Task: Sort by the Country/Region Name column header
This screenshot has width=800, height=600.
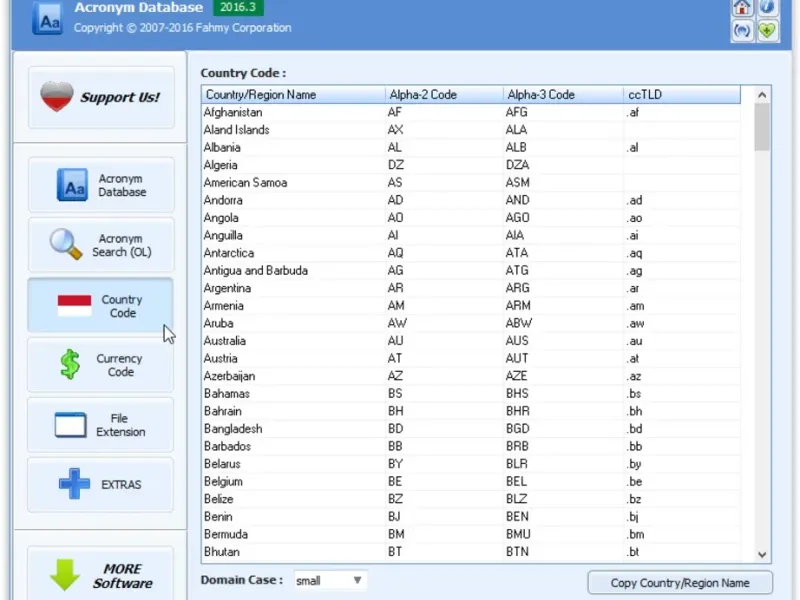Action: (x=292, y=95)
